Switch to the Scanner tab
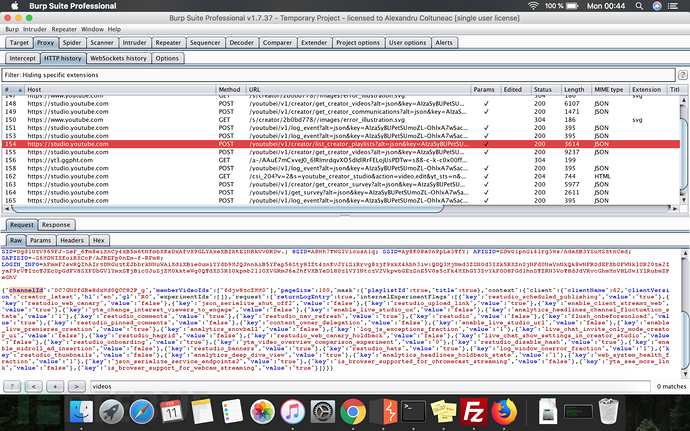 click(x=102, y=43)
